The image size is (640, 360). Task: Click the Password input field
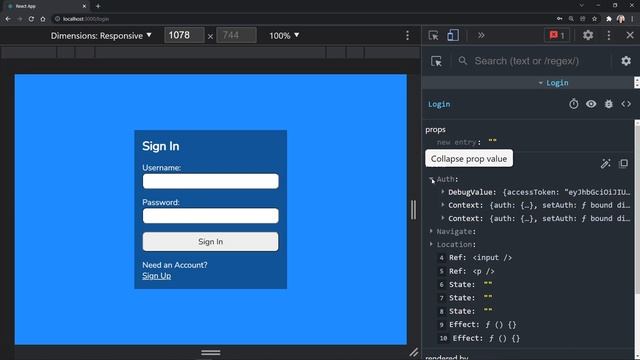tap(211, 216)
